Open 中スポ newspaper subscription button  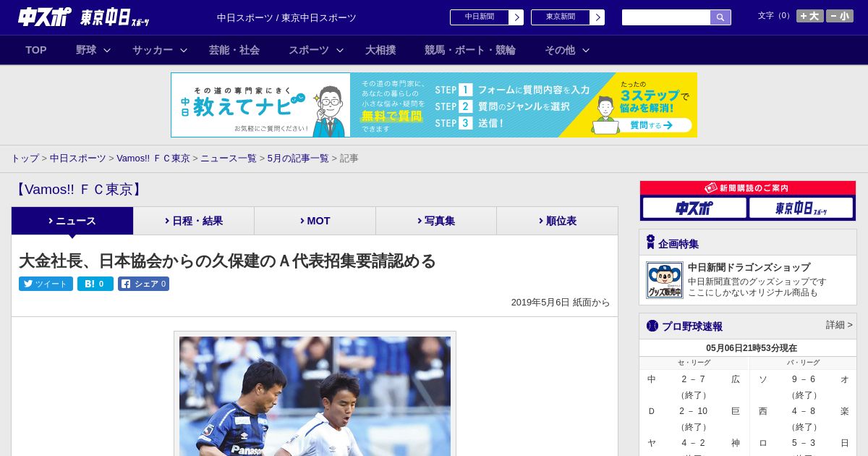[694, 208]
